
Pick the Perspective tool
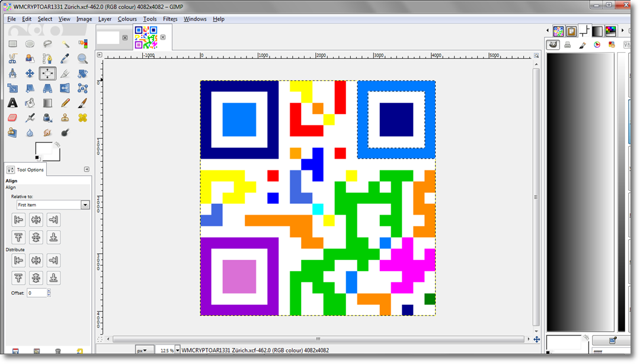[x=47, y=88]
